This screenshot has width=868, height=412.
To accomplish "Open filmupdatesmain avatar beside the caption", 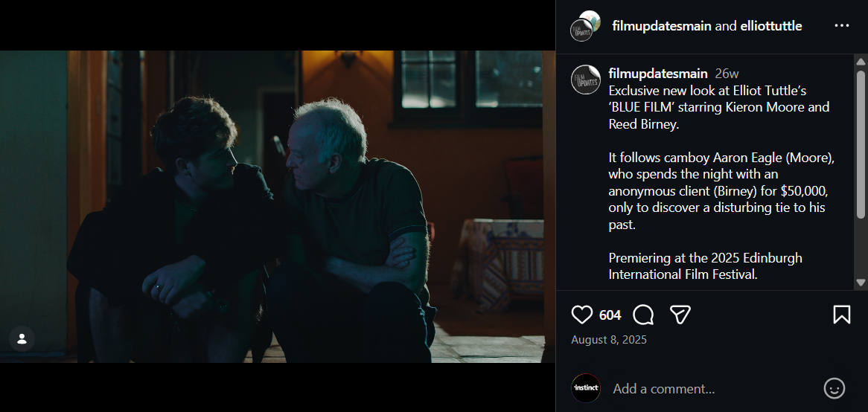I will (x=585, y=80).
